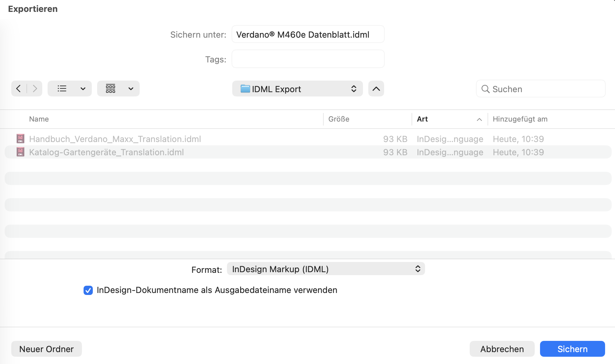Click IDML icon of Katalog-Gartengeräte file
This screenshot has width=615, height=364.
click(x=20, y=152)
